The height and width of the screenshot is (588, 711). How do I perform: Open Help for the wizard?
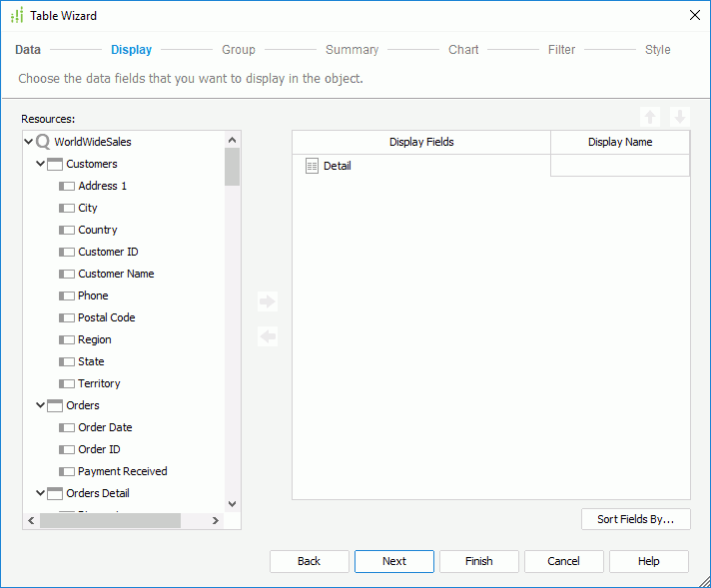tap(649, 561)
